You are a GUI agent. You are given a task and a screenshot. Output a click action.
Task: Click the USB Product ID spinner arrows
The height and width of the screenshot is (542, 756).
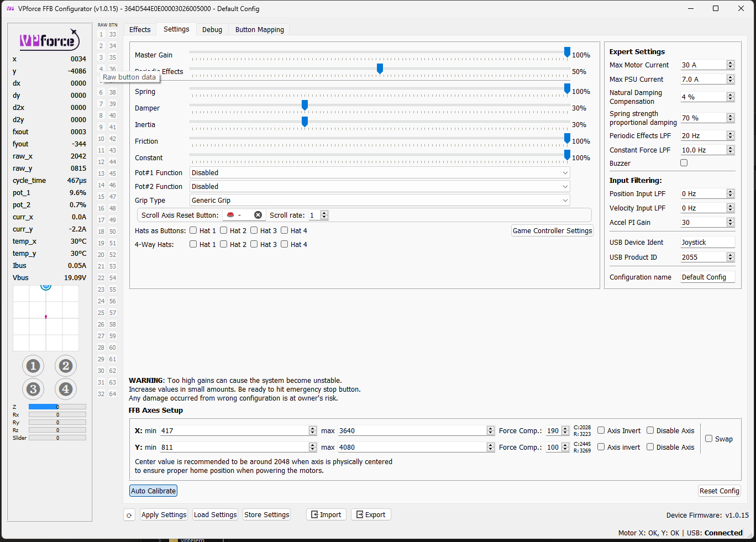point(731,257)
